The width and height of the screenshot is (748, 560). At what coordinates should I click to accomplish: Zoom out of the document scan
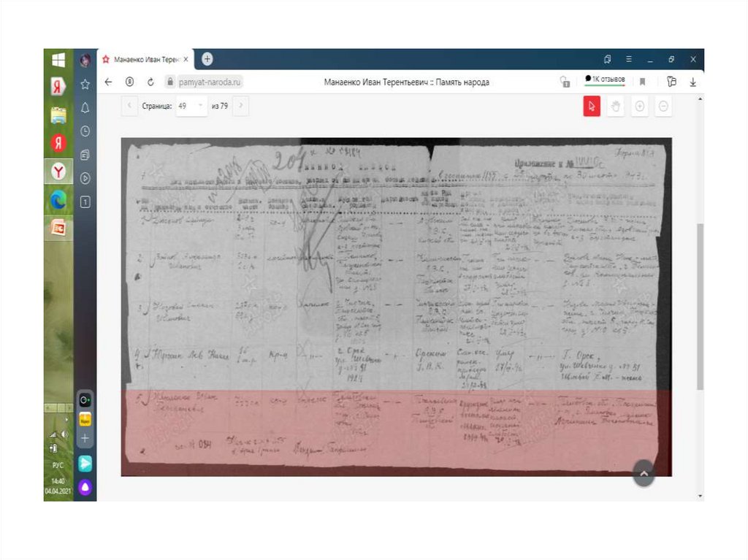point(663,106)
